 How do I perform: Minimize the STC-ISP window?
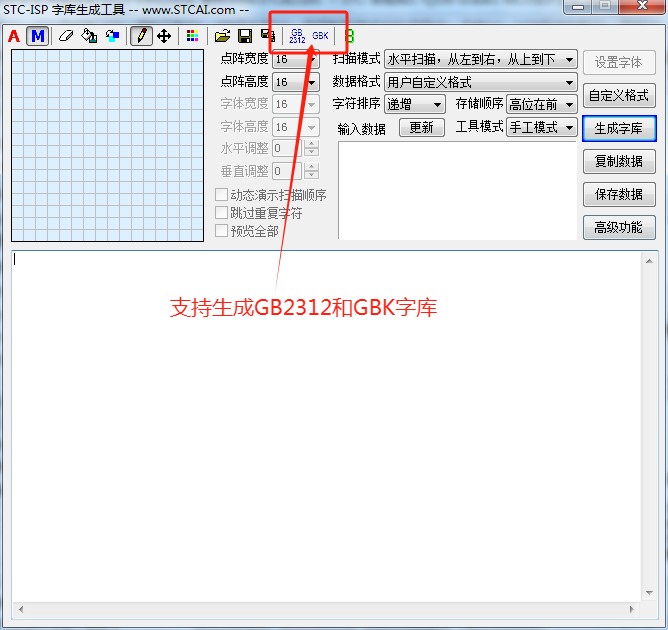[578, 7]
